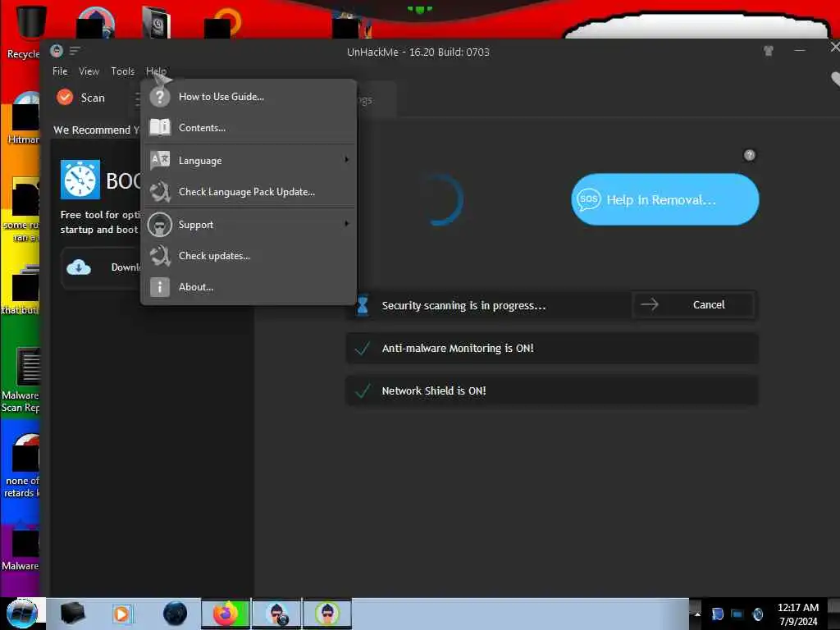This screenshot has height=630, width=840.
Task: Expand the Language submenu
Action: (249, 161)
